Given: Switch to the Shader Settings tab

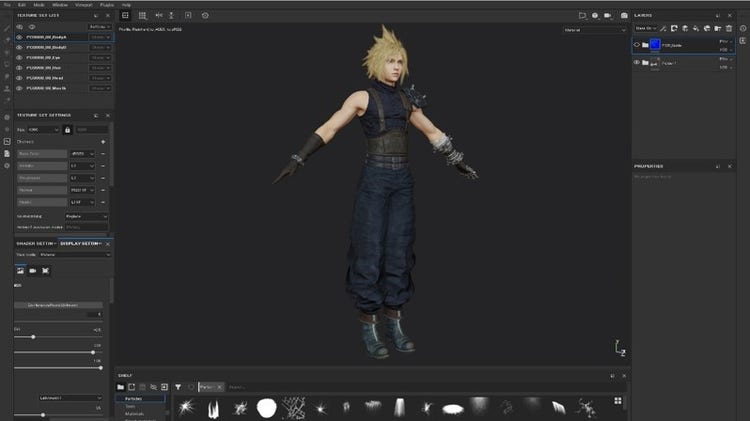Looking at the screenshot, I should pyautogui.click(x=36, y=244).
